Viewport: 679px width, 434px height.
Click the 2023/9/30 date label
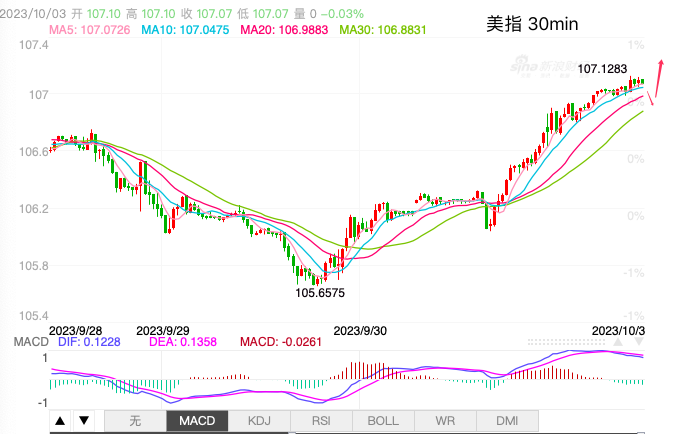pyautogui.click(x=360, y=331)
